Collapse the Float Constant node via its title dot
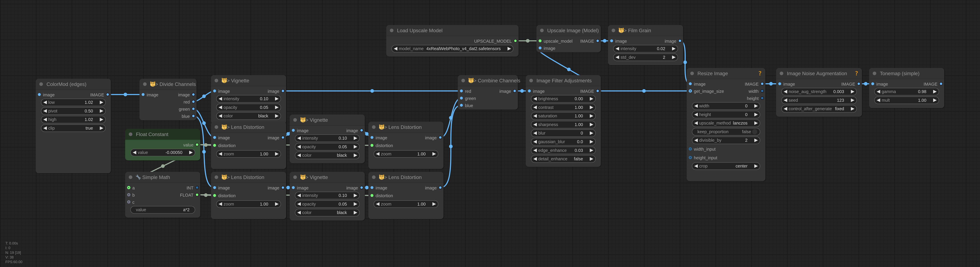The height and width of the screenshot is (267, 980). (131, 134)
